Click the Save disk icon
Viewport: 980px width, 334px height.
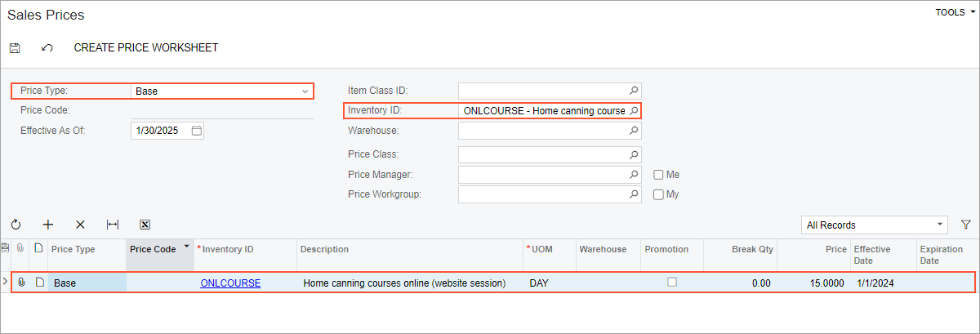[15, 48]
